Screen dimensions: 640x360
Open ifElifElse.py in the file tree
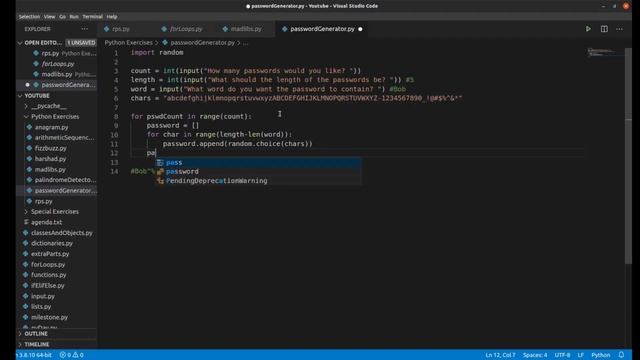coord(57,285)
